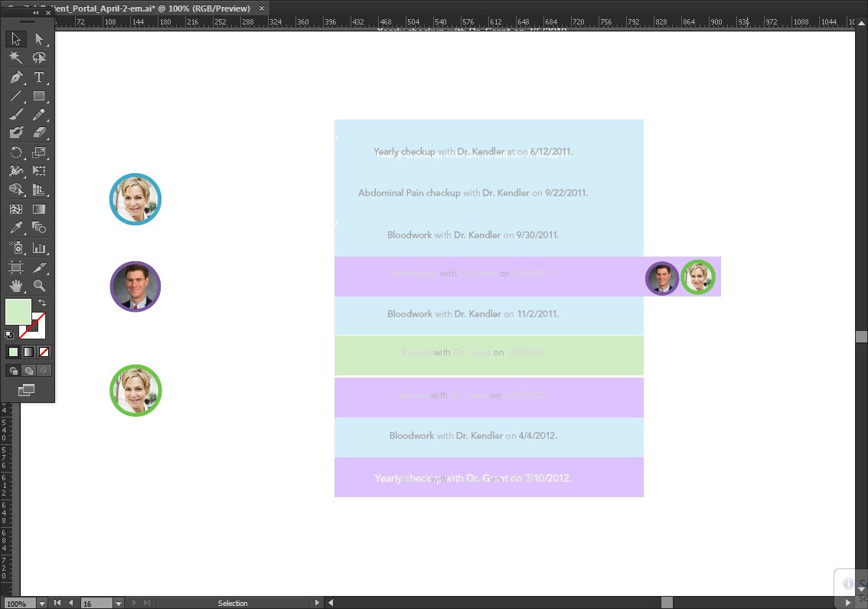Click the 'Abdominal Pain checkup' text line

coord(473,193)
